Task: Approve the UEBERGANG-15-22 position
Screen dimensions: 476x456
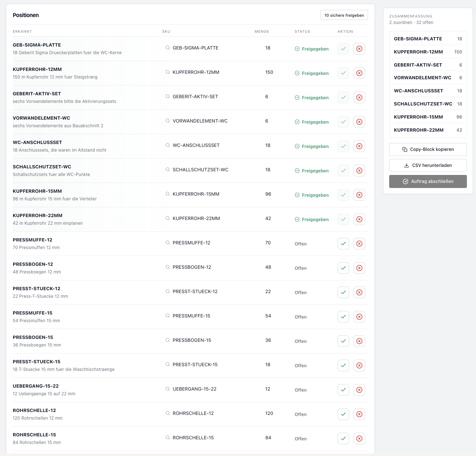Action: (x=343, y=390)
